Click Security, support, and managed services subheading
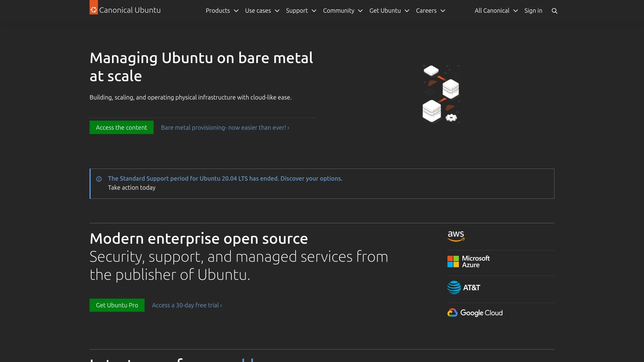 [x=239, y=266]
